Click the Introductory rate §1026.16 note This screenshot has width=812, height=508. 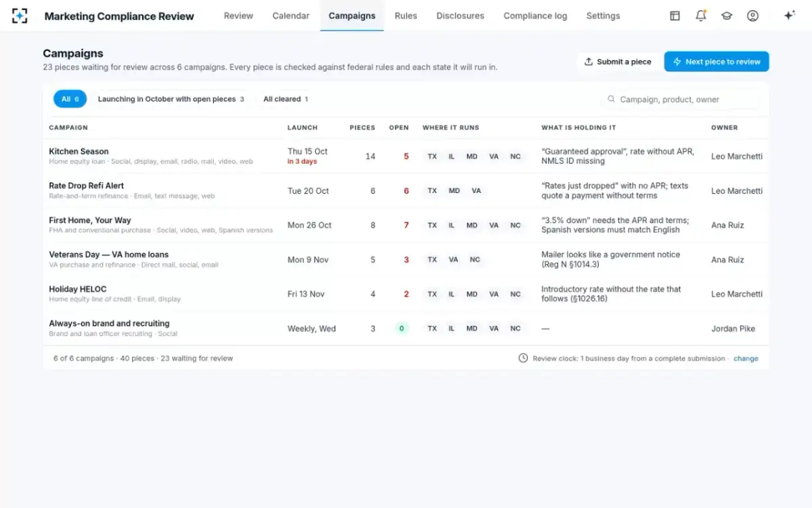click(611, 294)
